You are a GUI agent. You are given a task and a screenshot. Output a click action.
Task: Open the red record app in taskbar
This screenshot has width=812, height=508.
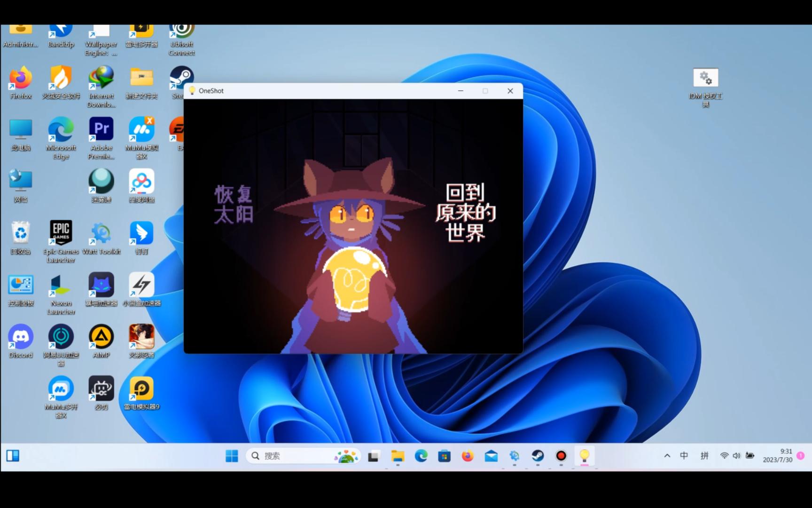[561, 456]
